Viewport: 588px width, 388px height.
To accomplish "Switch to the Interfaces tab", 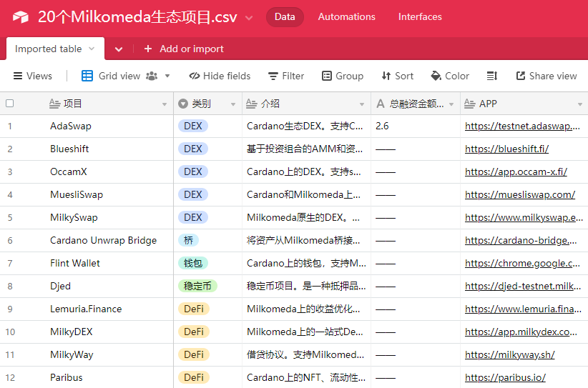I will click(x=420, y=16).
